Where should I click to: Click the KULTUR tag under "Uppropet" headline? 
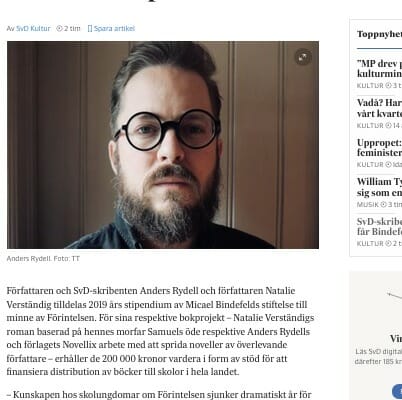[370, 165]
